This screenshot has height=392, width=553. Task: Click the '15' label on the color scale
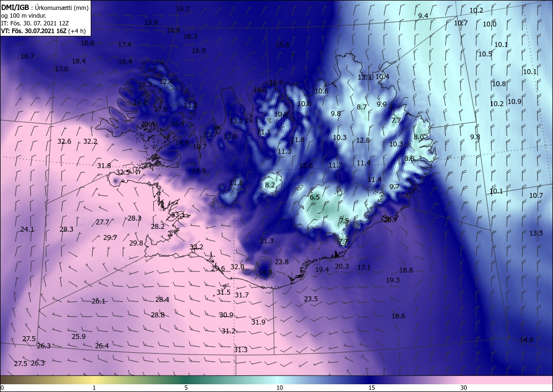[x=372, y=388]
